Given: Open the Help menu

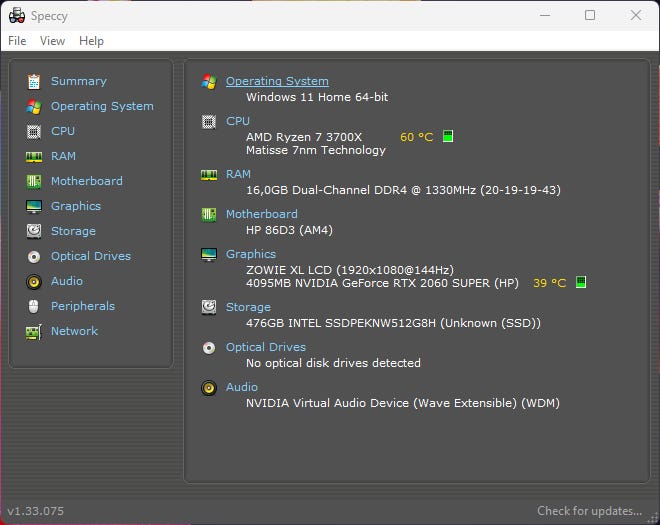Looking at the screenshot, I should pyautogui.click(x=91, y=41).
